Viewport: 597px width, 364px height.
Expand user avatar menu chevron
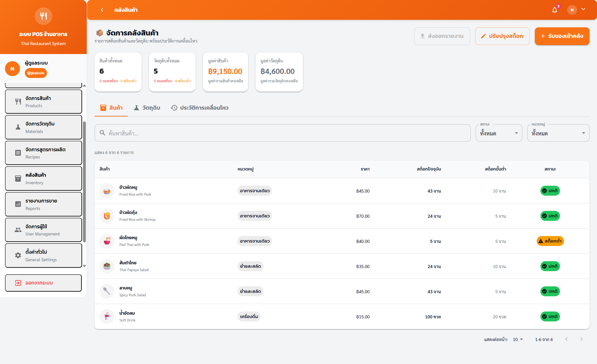(x=583, y=9)
